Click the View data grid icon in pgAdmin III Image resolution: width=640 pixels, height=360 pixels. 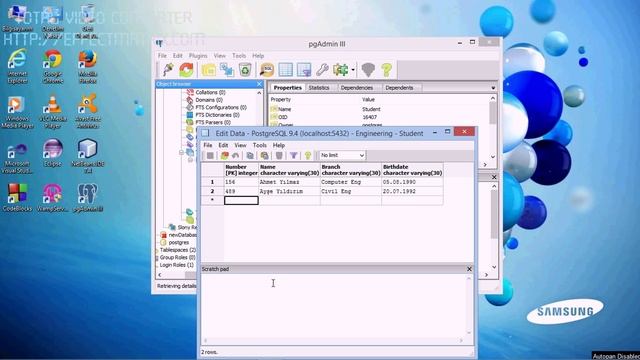pos(285,70)
